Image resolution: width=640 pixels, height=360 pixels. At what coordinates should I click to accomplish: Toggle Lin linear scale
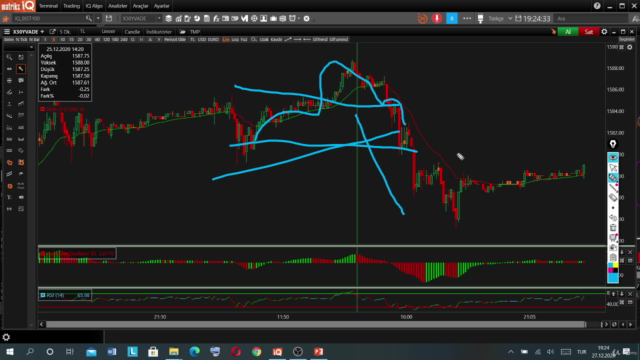(226, 40)
